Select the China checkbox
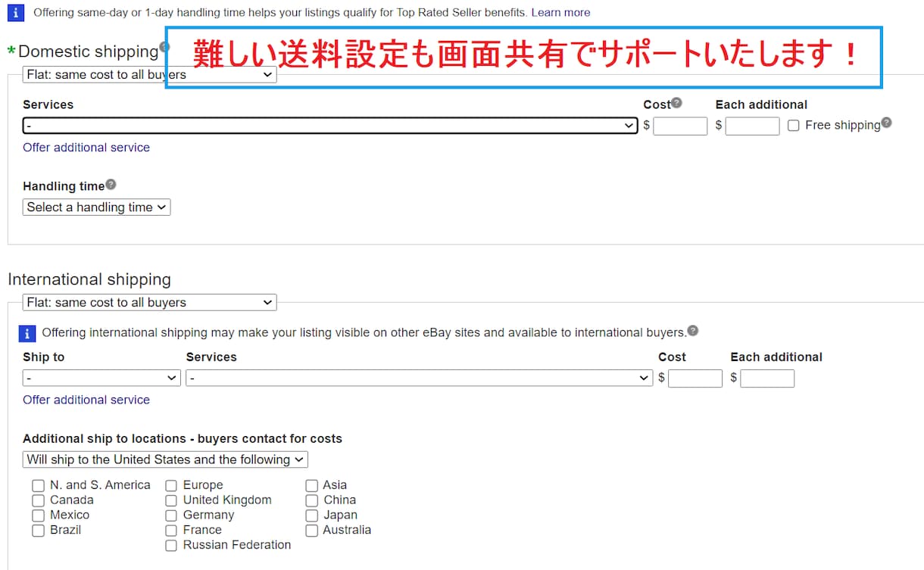The width and height of the screenshot is (924, 570). pyautogui.click(x=311, y=500)
